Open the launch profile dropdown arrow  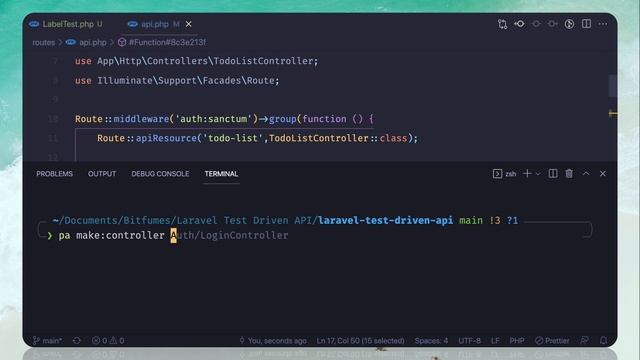click(x=538, y=174)
